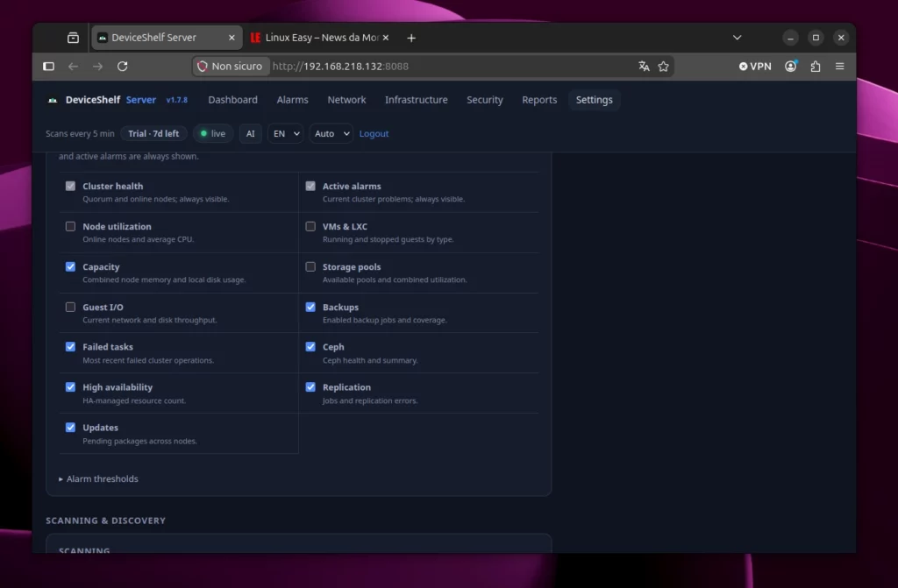The width and height of the screenshot is (898, 588).
Task: Open the Reports menu
Action: point(539,100)
